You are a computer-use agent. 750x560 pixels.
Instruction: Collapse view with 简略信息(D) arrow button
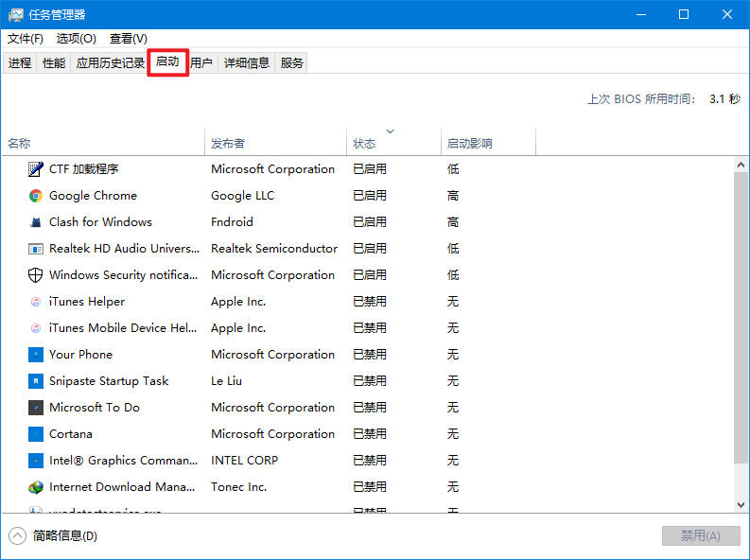click(17, 535)
